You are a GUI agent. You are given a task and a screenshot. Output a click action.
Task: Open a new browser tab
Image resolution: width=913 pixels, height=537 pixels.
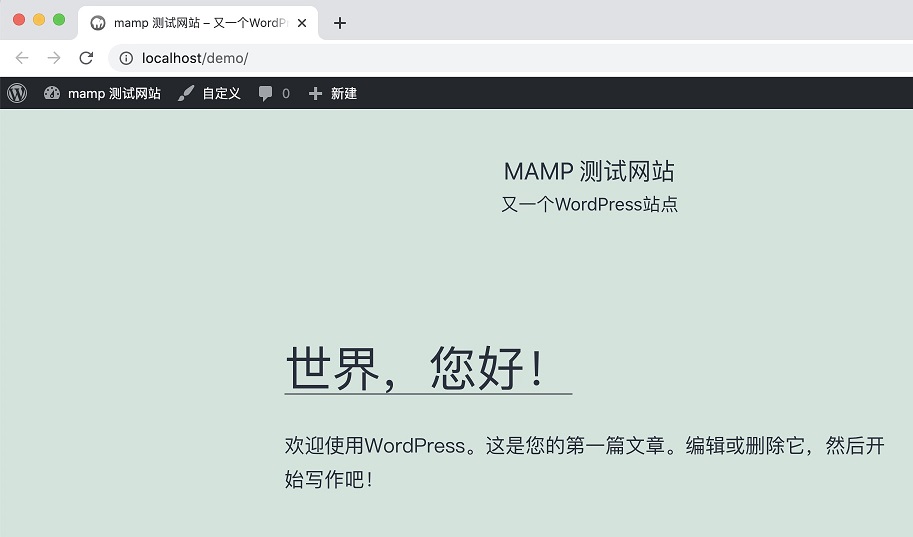click(x=340, y=23)
